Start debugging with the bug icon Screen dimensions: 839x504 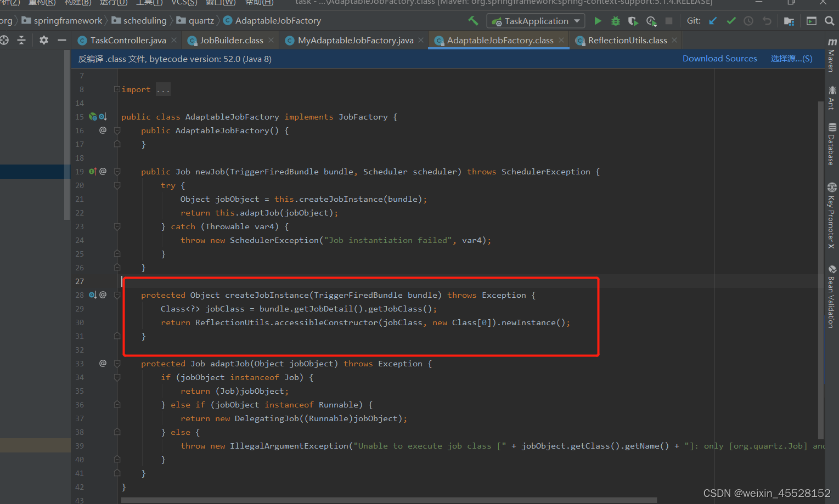[x=616, y=21]
